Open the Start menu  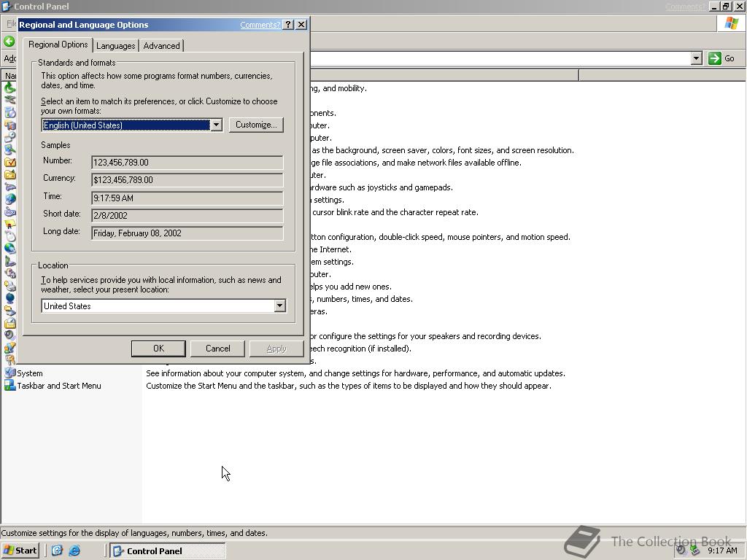pos(20,551)
